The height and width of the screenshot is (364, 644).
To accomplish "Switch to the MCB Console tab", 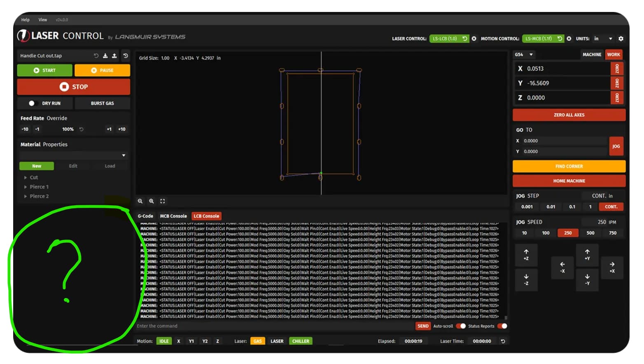I will coord(173,216).
